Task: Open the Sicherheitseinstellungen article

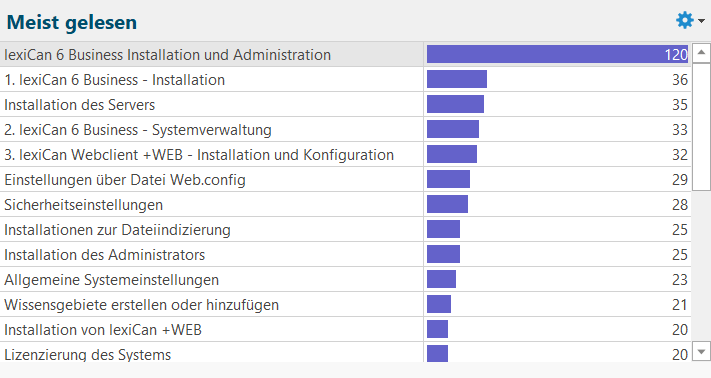Action: [x=346, y=204]
